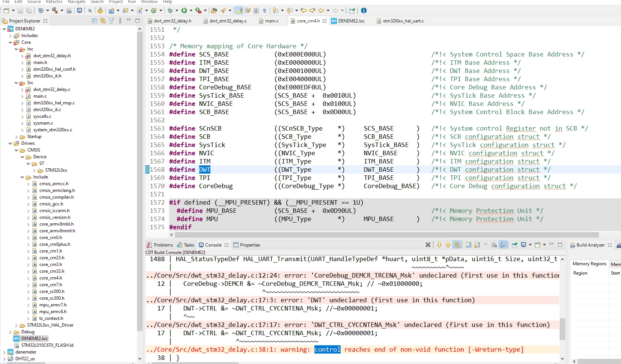
Task: Click the Wreturn-type warning line
Action: 335,349
